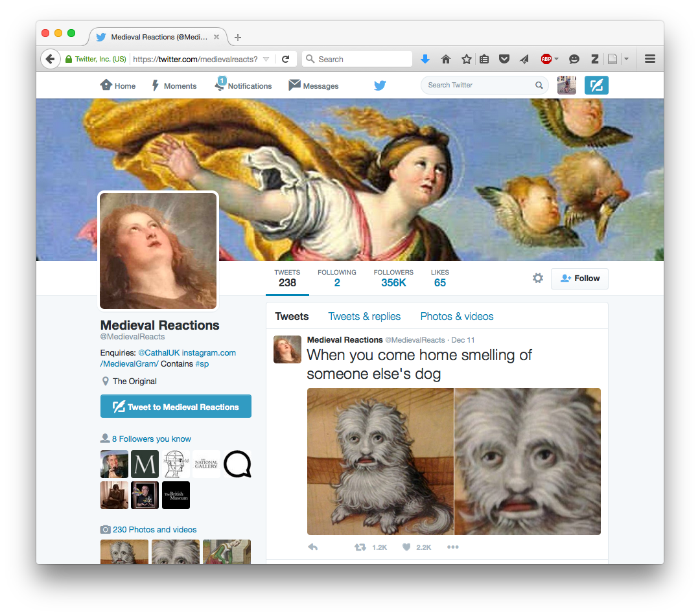Open the National Gallery follower avatar
The image size is (700, 616).
[206, 464]
